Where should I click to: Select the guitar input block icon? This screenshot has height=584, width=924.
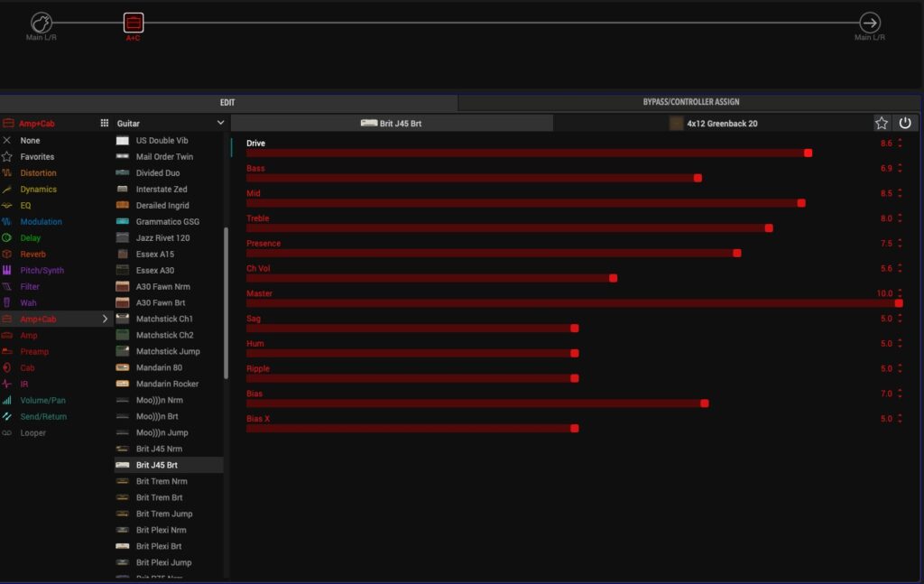click(x=41, y=23)
